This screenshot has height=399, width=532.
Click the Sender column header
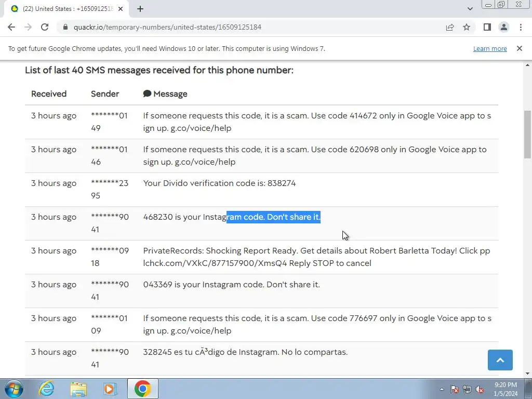105,94
